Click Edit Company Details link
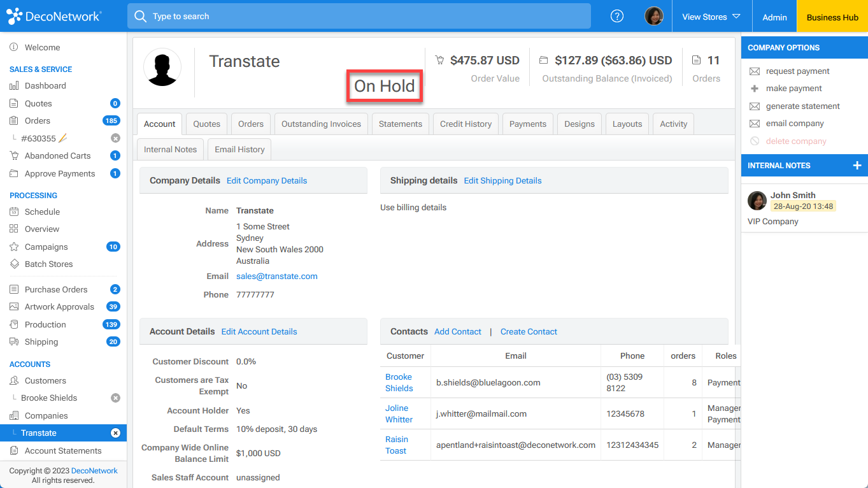 [267, 181]
